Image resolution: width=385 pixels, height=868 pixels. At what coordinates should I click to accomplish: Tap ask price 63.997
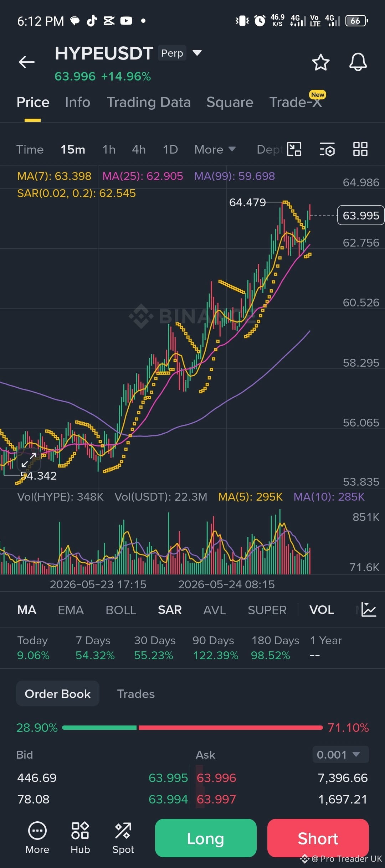coord(216,799)
